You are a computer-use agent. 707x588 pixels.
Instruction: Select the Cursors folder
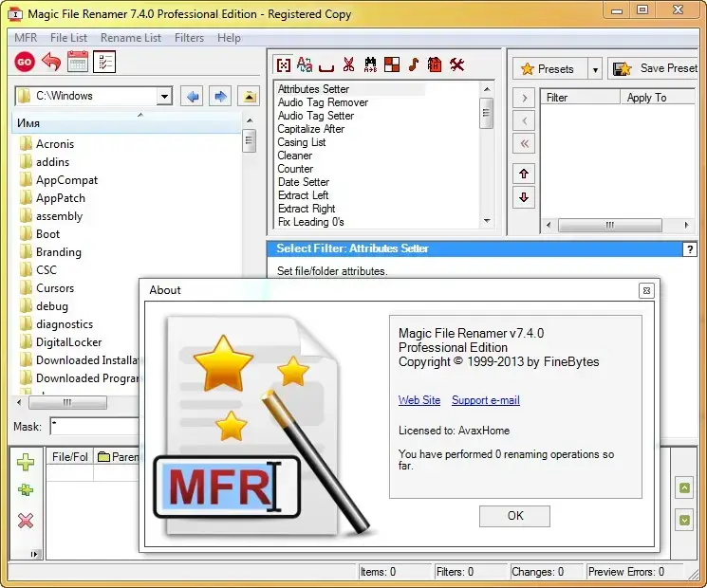coord(47,288)
